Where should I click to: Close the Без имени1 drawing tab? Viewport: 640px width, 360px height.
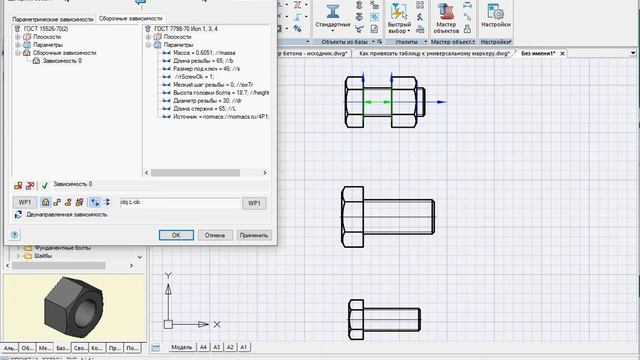click(562, 53)
